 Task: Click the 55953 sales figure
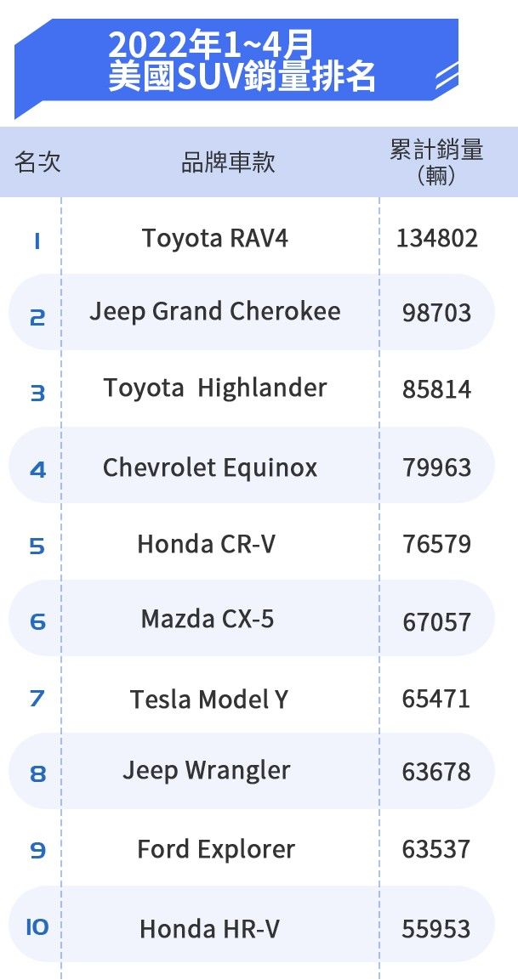[436, 930]
